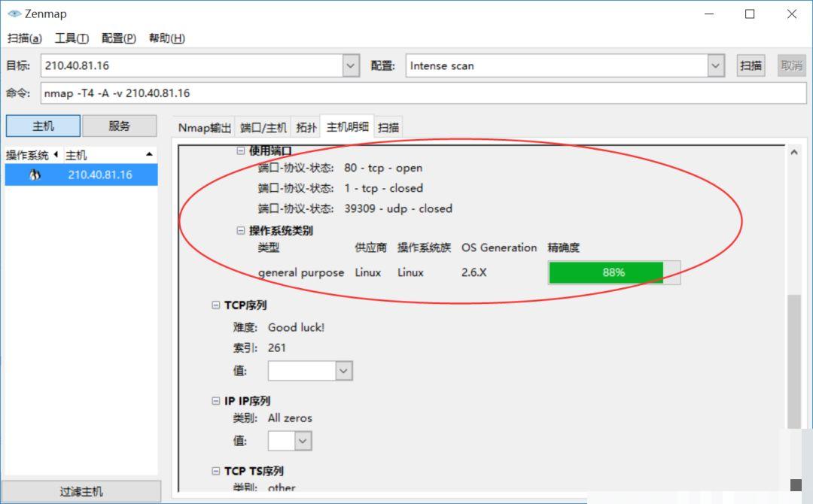Image resolution: width=813 pixels, height=504 pixels.
Task: Switch to the 服务 services list button
Action: pyautogui.click(x=119, y=126)
